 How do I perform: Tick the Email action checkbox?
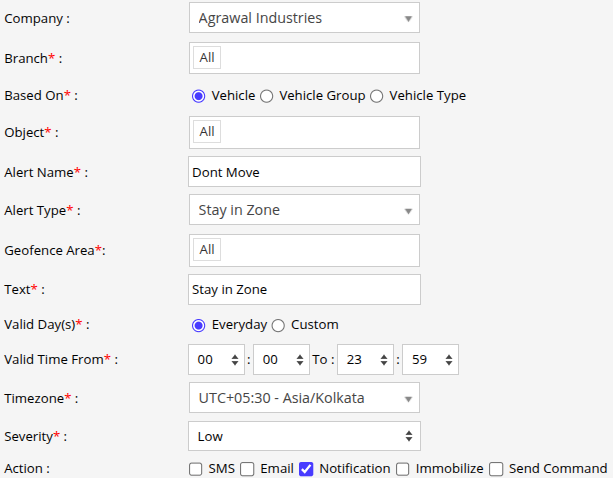[249, 468]
